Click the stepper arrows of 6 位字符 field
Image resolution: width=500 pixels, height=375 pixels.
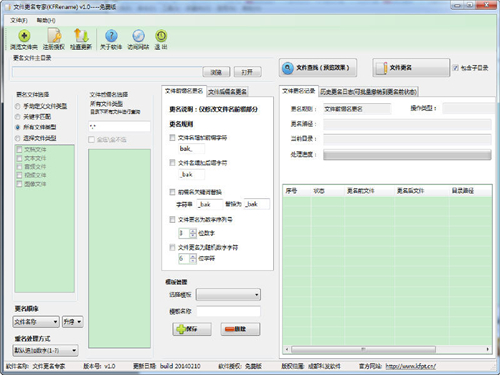193,258
